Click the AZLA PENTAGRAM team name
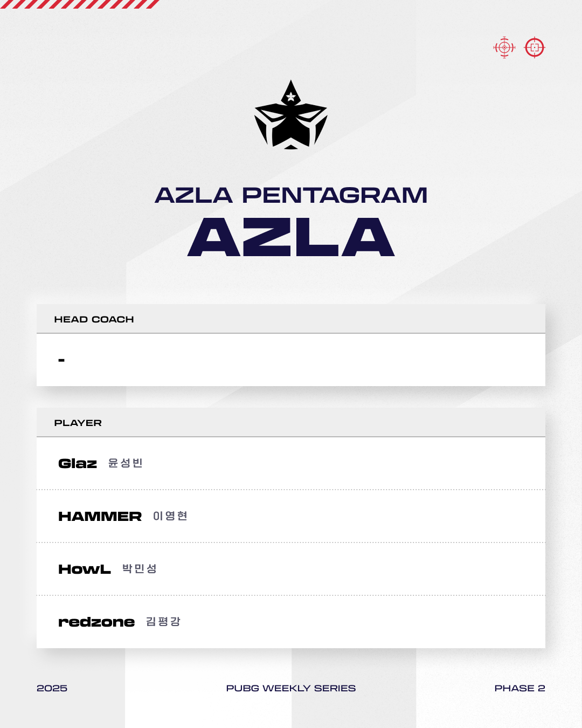This screenshot has width=582, height=728. pos(291,195)
